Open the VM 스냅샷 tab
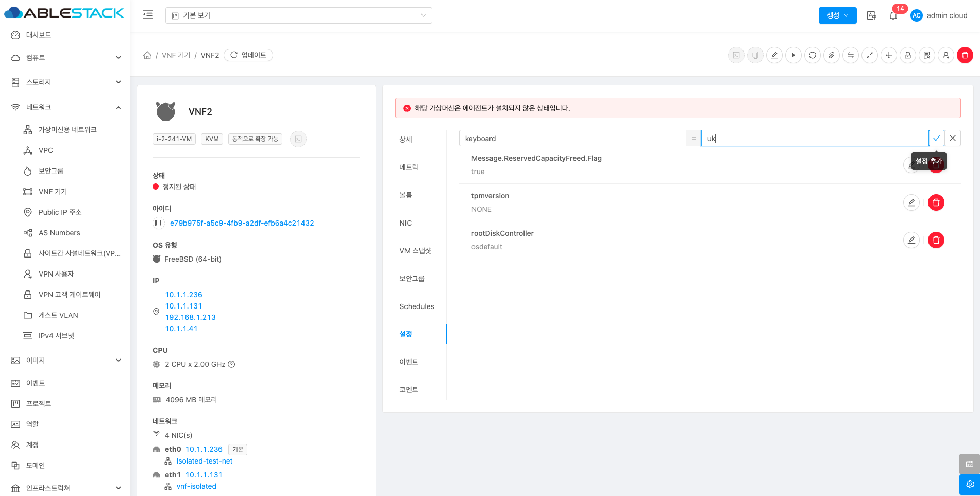Viewport: 980px width, 496px height. pos(415,251)
